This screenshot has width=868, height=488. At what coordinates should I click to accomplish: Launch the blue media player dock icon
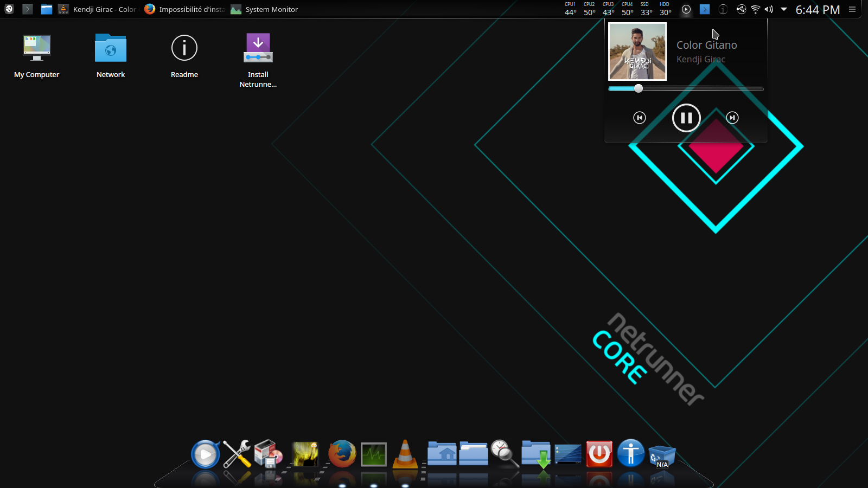click(x=206, y=454)
